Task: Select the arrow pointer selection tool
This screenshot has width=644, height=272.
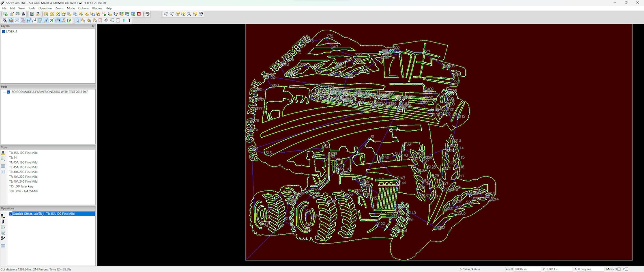Action: (77, 20)
